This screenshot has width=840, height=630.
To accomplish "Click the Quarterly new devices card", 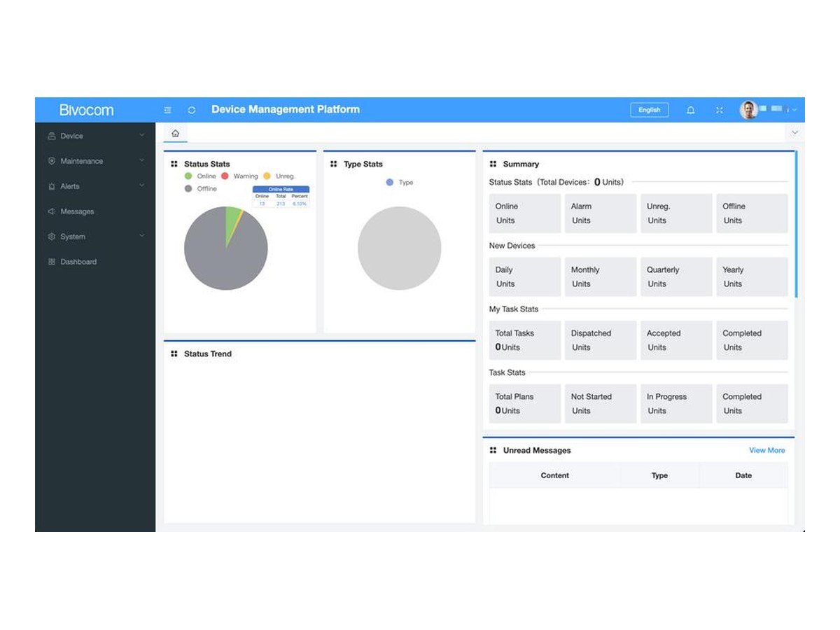I will [x=676, y=276].
